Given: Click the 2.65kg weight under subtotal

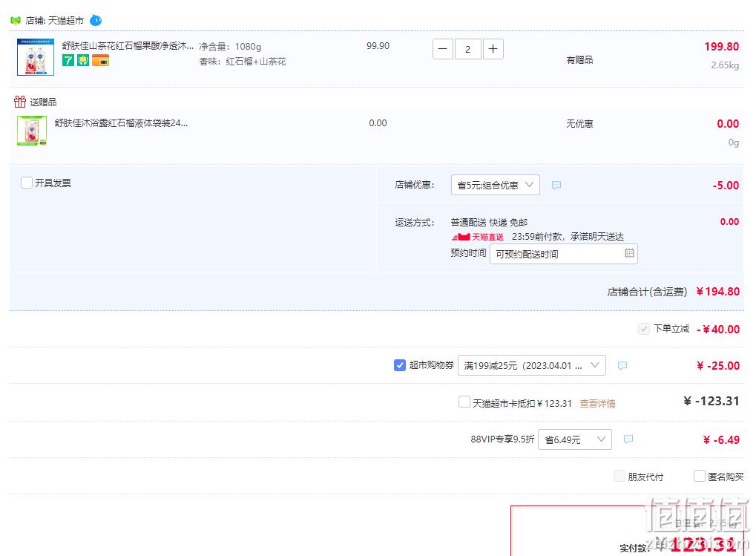Looking at the screenshot, I should 725,65.
